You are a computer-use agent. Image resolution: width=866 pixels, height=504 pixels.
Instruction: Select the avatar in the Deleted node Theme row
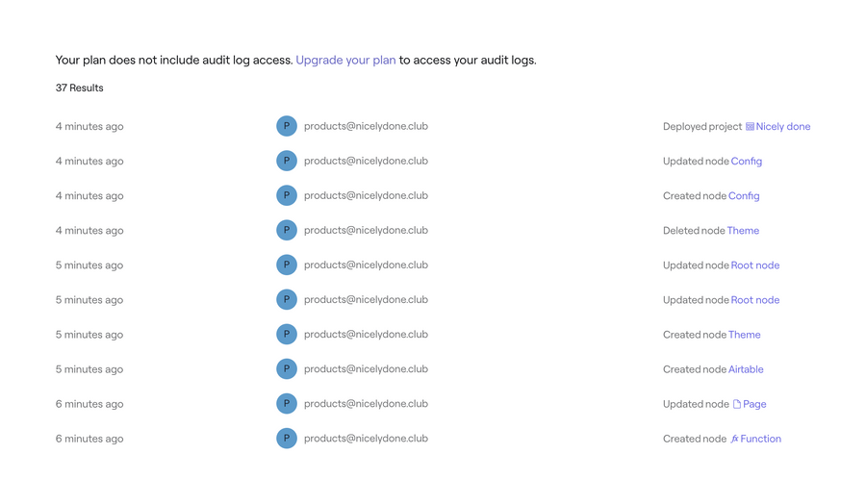pos(287,230)
